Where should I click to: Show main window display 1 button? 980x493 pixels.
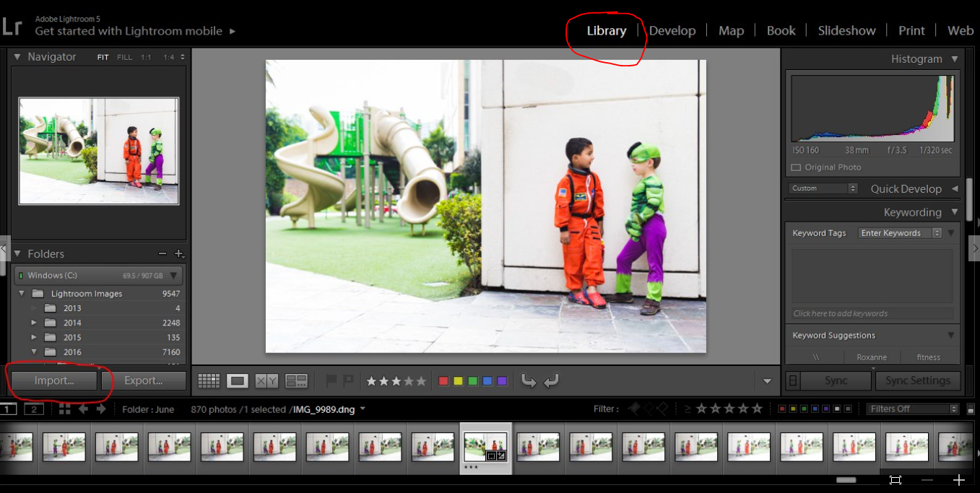coord(8,409)
